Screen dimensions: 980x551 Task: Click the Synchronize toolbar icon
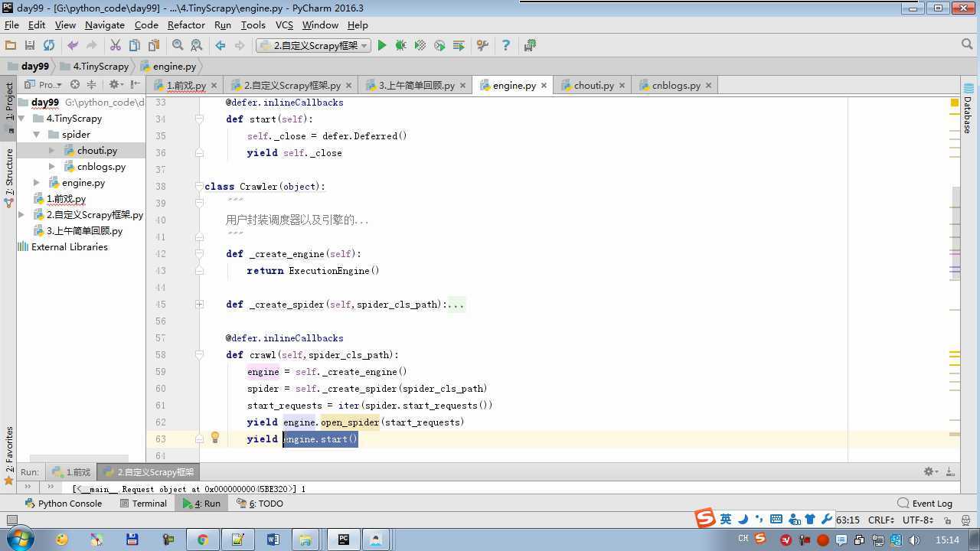49,46
